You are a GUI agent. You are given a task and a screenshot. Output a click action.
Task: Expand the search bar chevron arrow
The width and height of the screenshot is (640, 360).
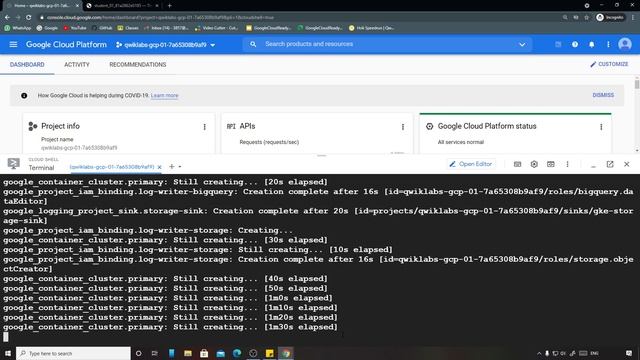click(522, 44)
